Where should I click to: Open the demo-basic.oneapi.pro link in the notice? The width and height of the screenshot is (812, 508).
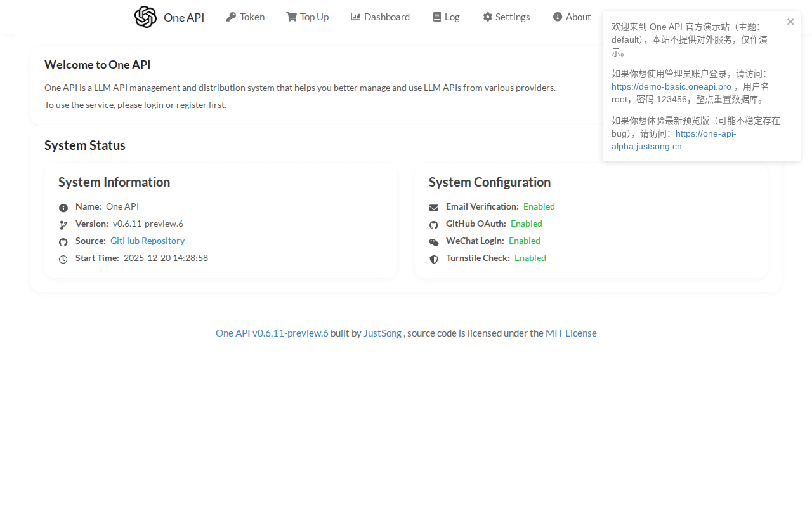pyautogui.click(x=671, y=86)
